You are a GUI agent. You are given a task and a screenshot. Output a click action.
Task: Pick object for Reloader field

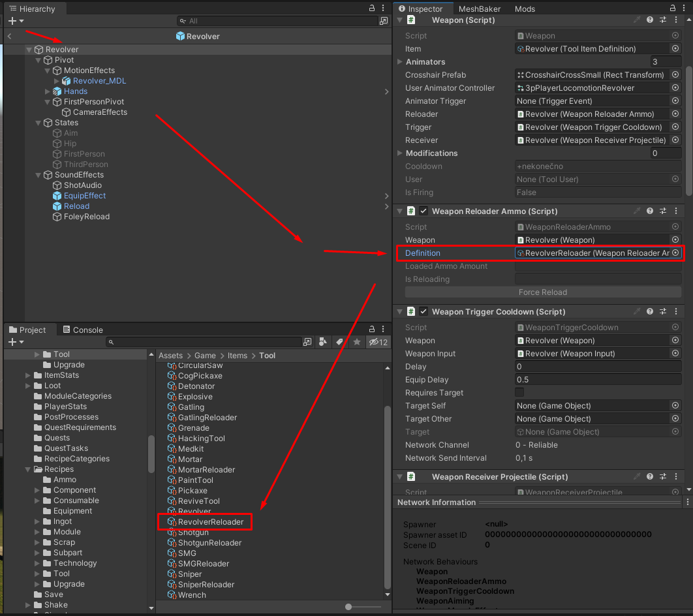pos(675,114)
